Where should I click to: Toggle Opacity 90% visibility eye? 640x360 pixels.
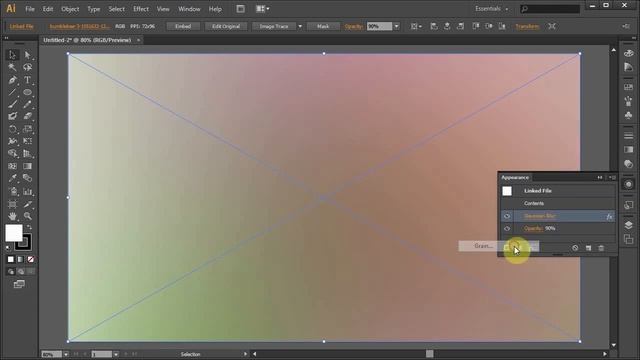(507, 229)
